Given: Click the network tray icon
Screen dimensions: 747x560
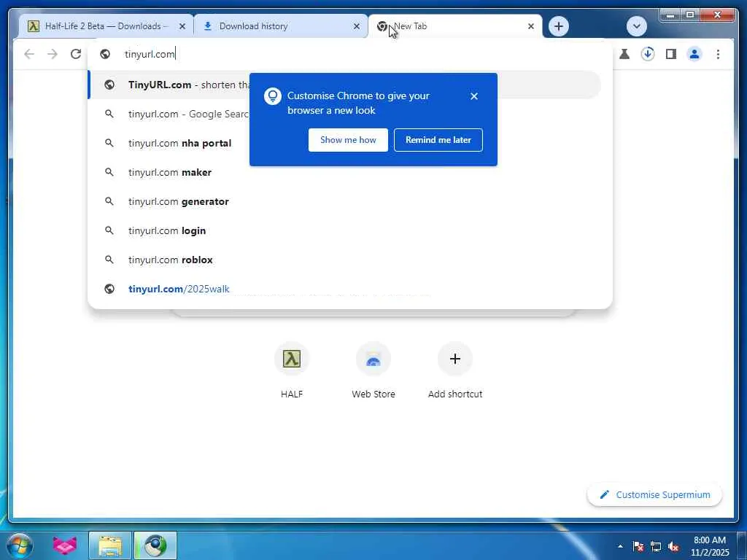Looking at the screenshot, I should click(x=656, y=547).
